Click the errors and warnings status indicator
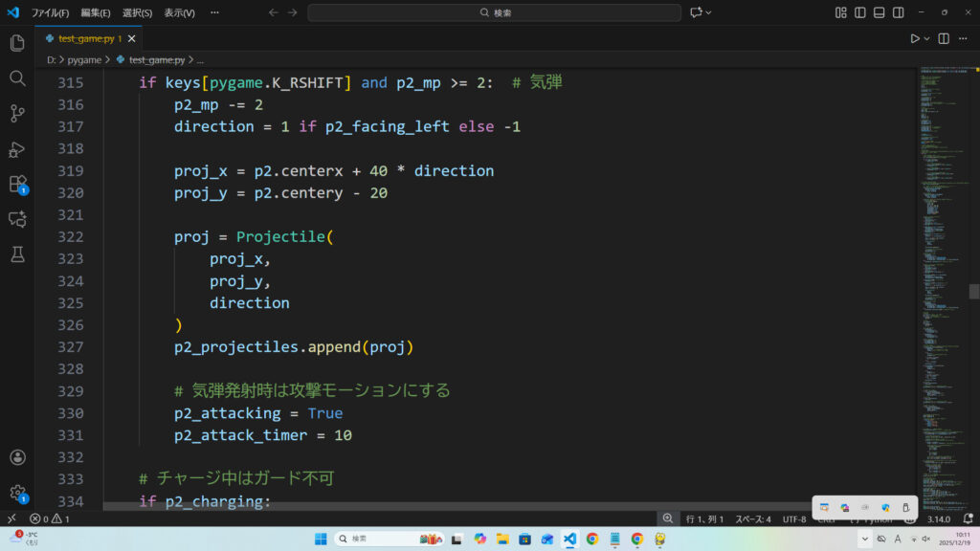The image size is (980, 551). (x=50, y=518)
